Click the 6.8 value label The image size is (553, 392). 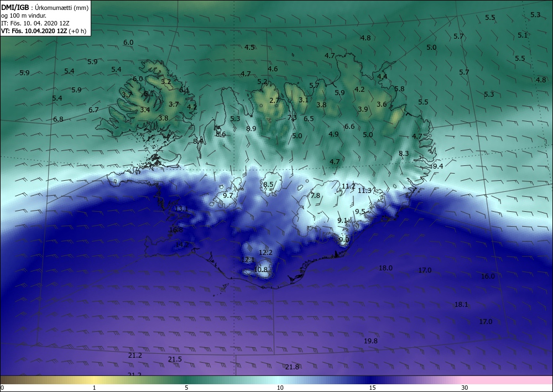(x=58, y=119)
